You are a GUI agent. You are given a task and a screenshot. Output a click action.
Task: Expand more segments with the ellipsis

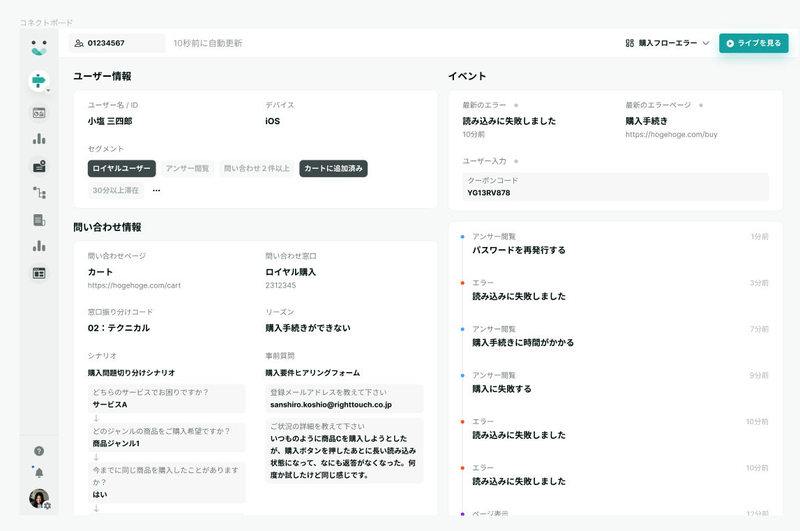156,190
